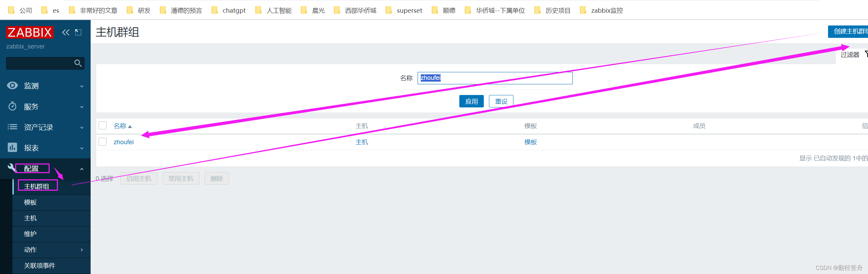The image size is (868, 274).
Task: Open the 潘德的预言 bookmark folder
Action: point(181,10)
